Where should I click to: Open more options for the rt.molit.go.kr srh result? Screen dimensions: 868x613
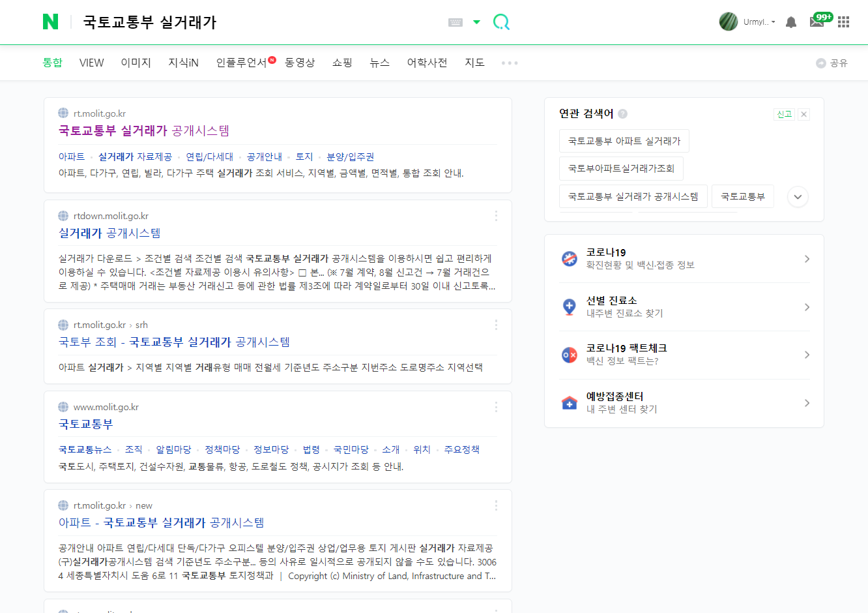click(496, 325)
